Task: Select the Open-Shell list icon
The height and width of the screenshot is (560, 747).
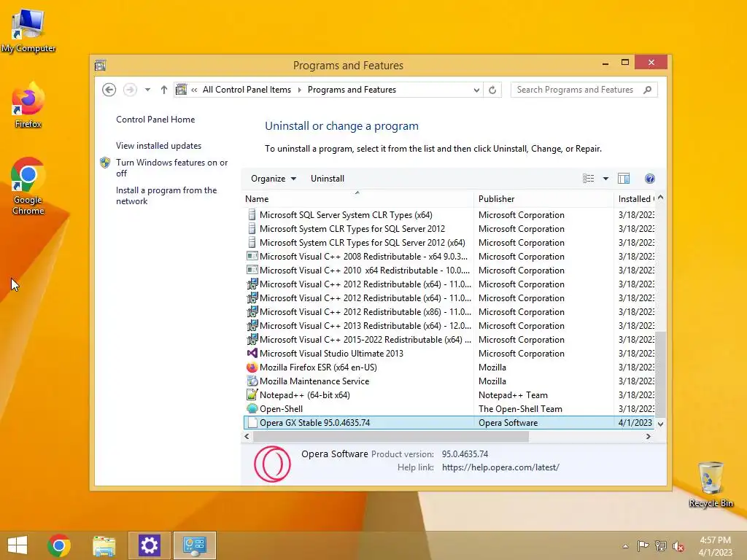Action: click(252, 408)
